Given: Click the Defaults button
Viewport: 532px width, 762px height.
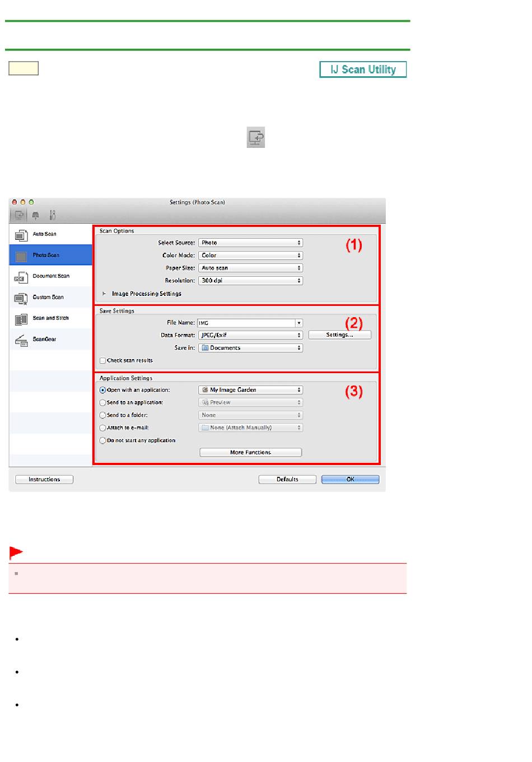Looking at the screenshot, I should 287,480.
